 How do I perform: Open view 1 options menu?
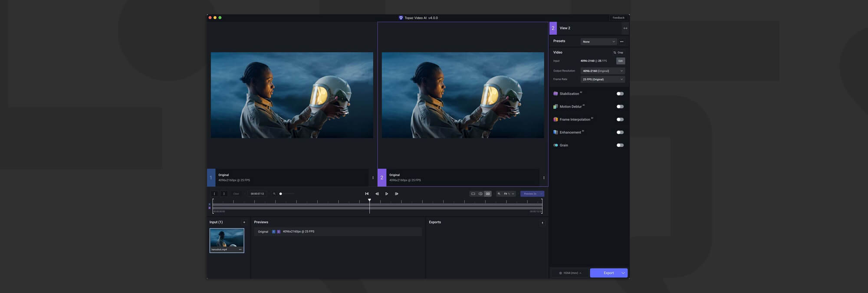(373, 178)
